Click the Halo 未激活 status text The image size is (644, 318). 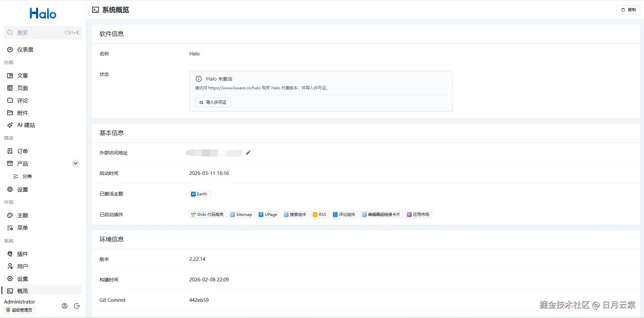pos(219,79)
